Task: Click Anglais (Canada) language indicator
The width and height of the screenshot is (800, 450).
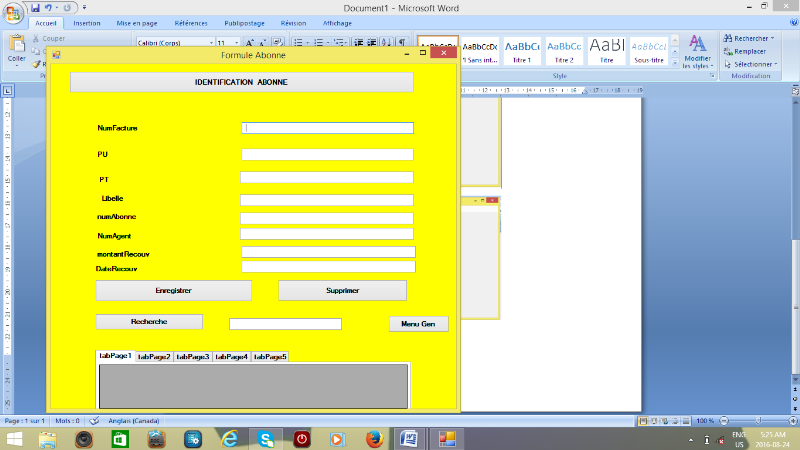Action: pos(134,421)
